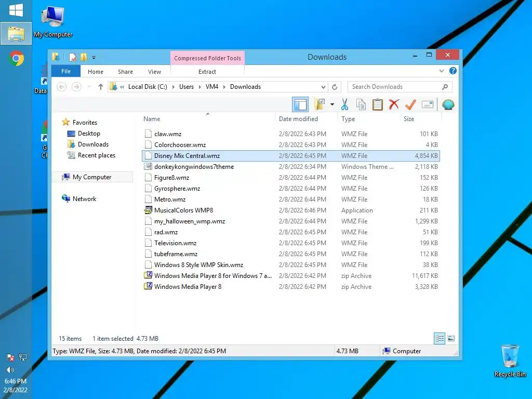
Task: Click the Rename toolbar icon
Action: pos(428,104)
